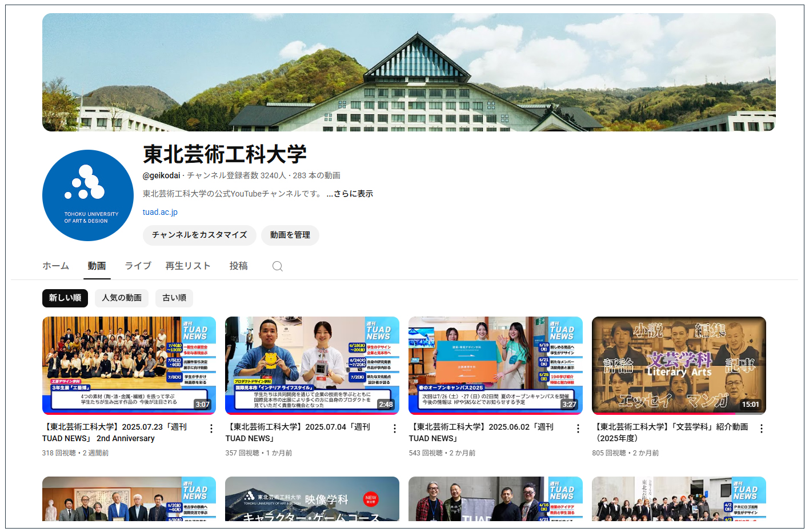Expand description with ...さらに表示
This screenshot has height=532, width=809.
pyautogui.click(x=350, y=194)
